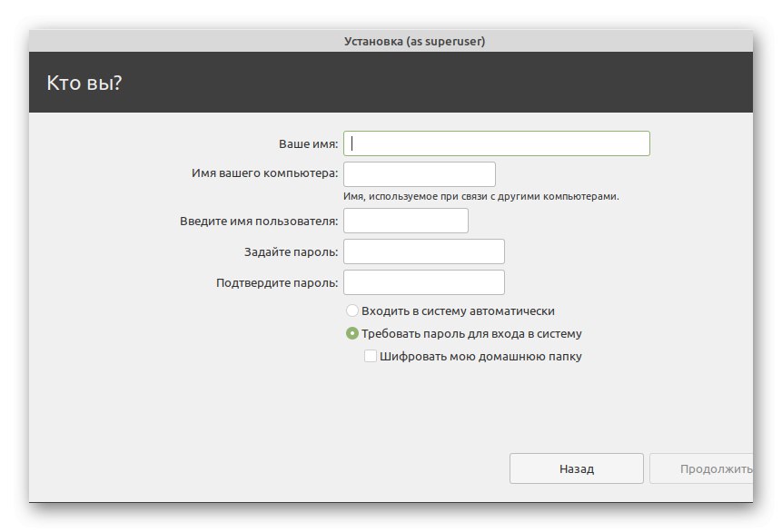This screenshot has width=782, height=532.
Task: Click the "Подтвердите пароль:" label
Action: click(277, 282)
